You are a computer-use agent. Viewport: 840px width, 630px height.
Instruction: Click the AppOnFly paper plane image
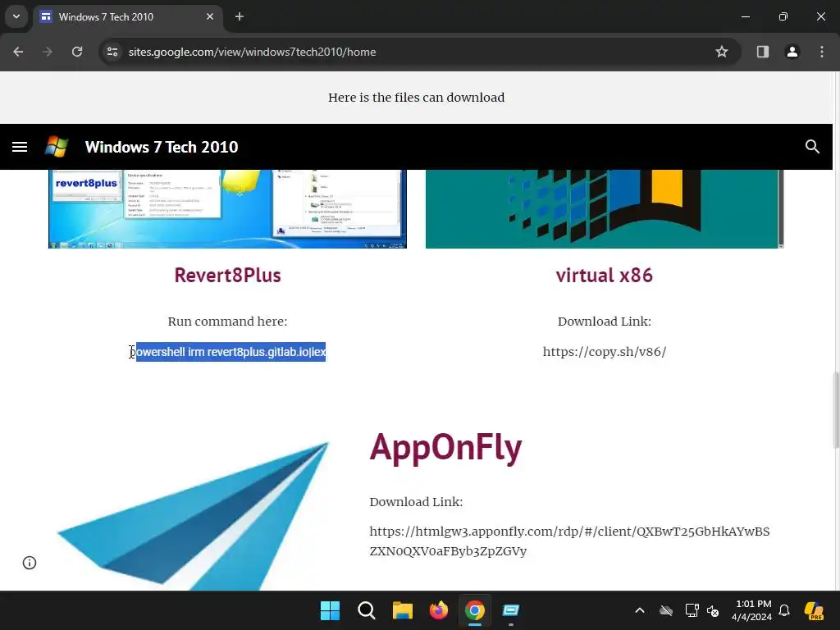[x=193, y=515]
